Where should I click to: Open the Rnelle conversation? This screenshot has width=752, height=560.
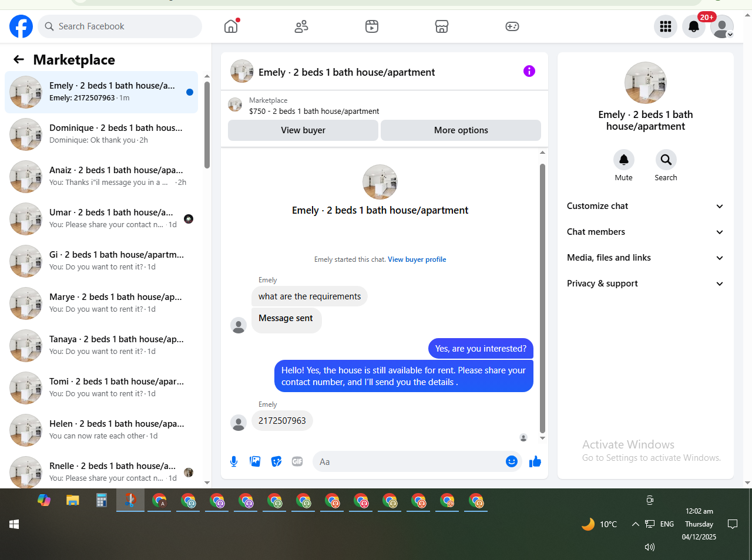[x=101, y=471]
